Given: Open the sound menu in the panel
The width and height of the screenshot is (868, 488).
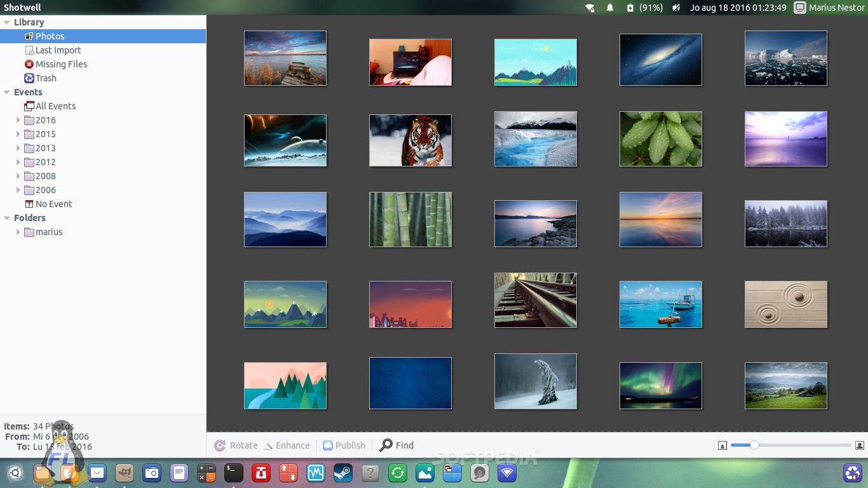Looking at the screenshot, I should 675,8.
